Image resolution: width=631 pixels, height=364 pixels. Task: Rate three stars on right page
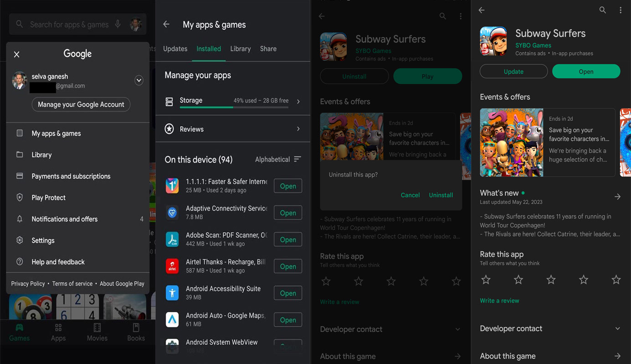551,280
